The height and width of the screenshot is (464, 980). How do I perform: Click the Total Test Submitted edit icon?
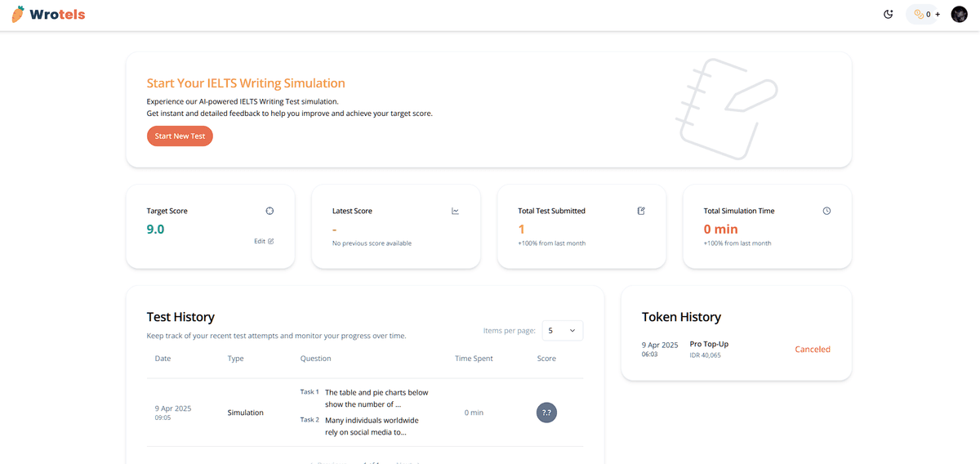coord(641,211)
